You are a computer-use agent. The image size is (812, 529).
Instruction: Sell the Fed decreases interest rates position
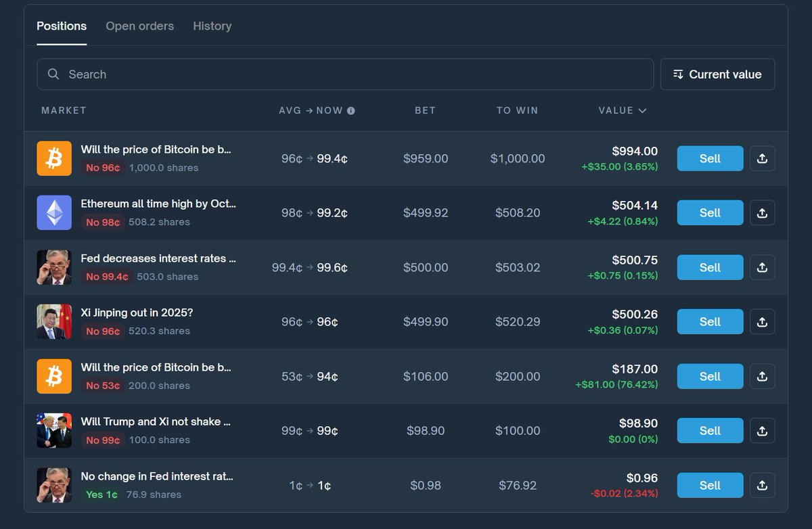[x=710, y=267]
